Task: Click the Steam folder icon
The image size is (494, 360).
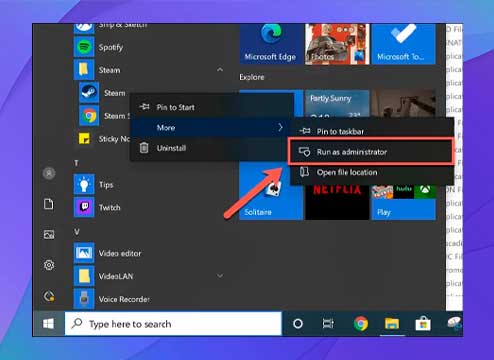Action: click(x=84, y=70)
